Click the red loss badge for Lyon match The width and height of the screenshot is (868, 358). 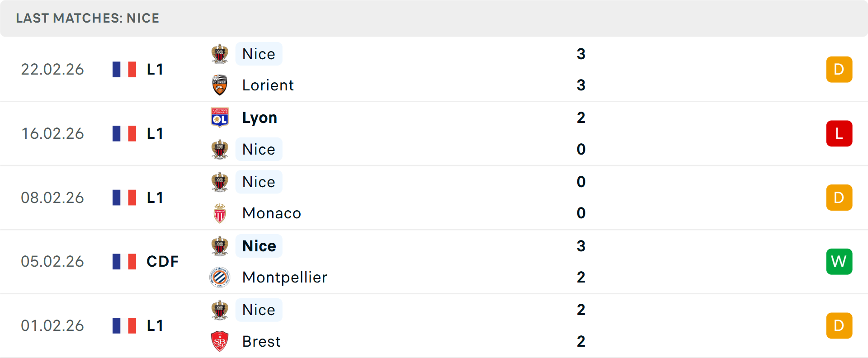click(839, 133)
